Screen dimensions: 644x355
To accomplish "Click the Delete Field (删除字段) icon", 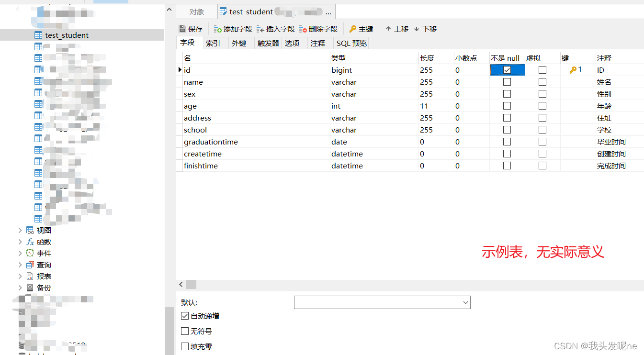I will point(303,29).
